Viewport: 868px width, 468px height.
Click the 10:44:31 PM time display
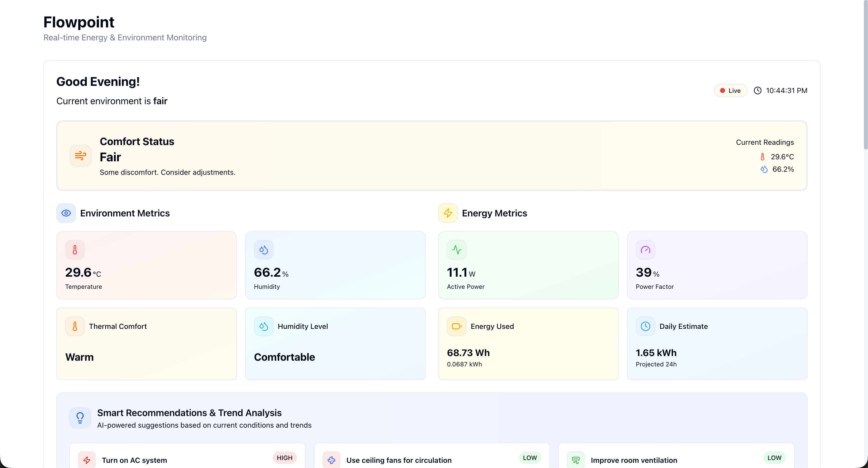click(786, 91)
